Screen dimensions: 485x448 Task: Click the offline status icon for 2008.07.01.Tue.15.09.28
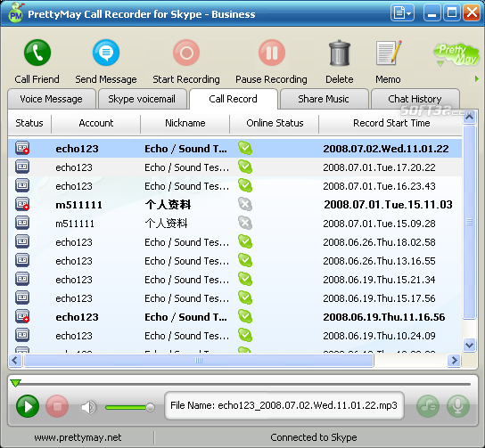click(245, 223)
